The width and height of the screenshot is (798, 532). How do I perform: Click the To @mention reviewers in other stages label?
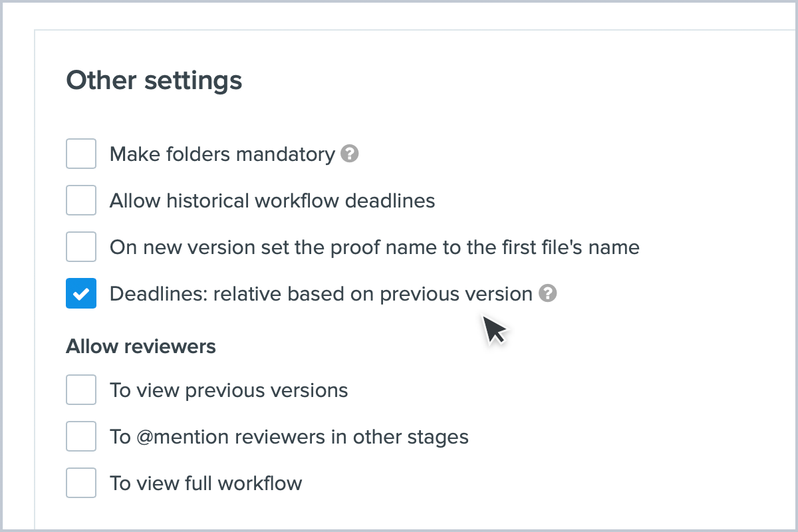tap(289, 437)
